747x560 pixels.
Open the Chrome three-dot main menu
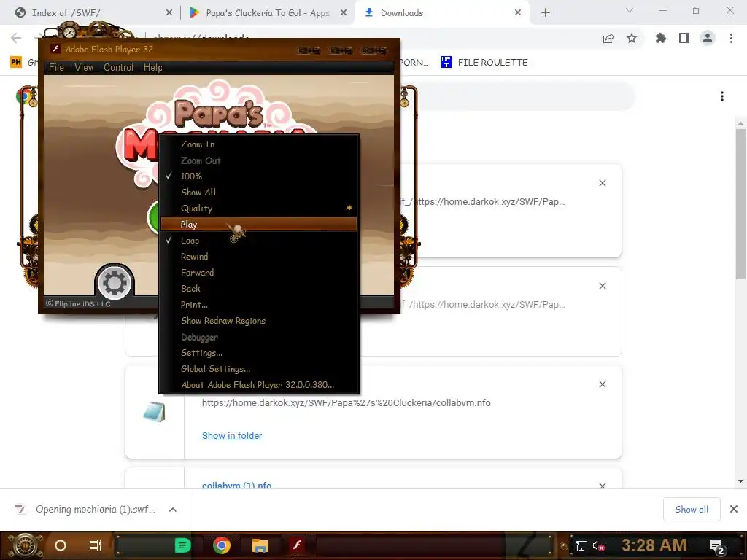[731, 38]
